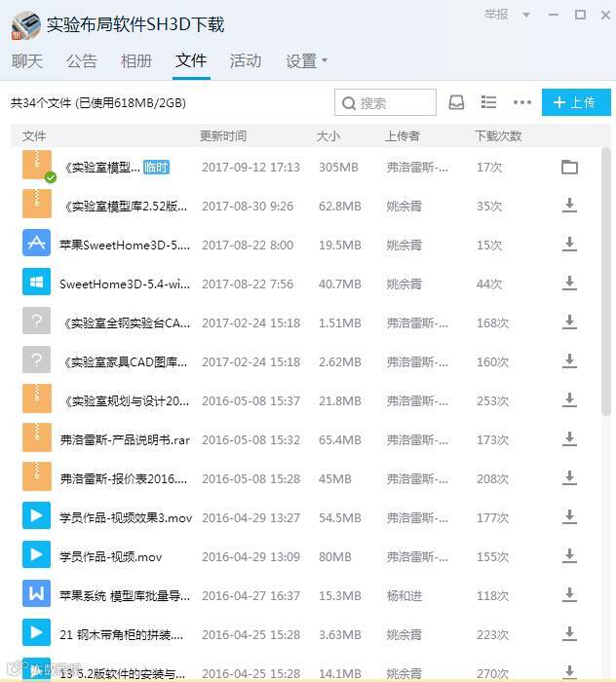Viewport: 616px width, 682px height.
Task: Switch file list view mode icon
Action: [488, 102]
